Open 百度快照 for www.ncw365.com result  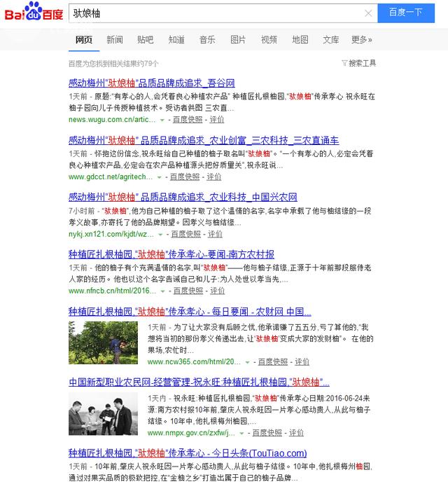[x=272, y=362]
